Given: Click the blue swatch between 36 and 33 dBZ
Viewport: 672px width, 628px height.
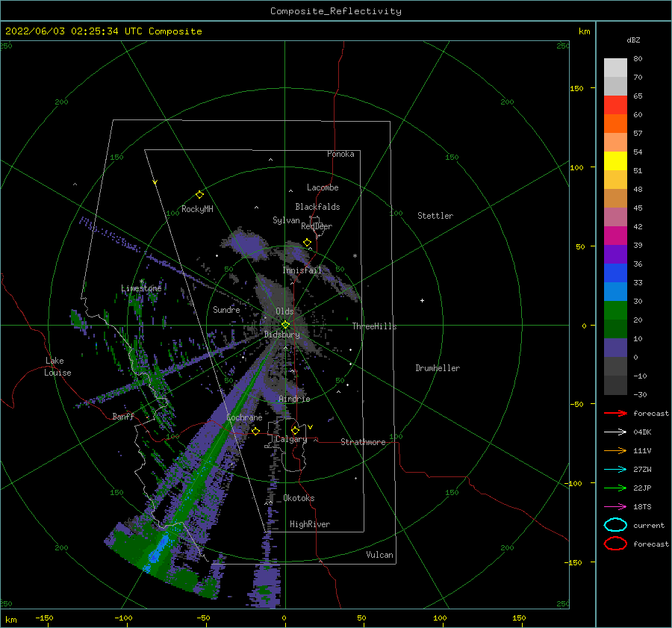Looking at the screenshot, I should (x=615, y=273).
